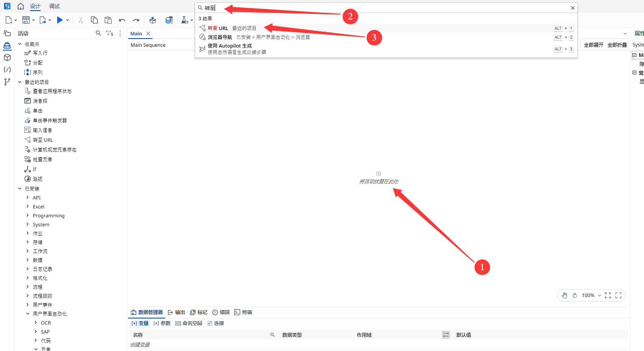Open the Source Control branch icon

pyautogui.click(x=7, y=82)
